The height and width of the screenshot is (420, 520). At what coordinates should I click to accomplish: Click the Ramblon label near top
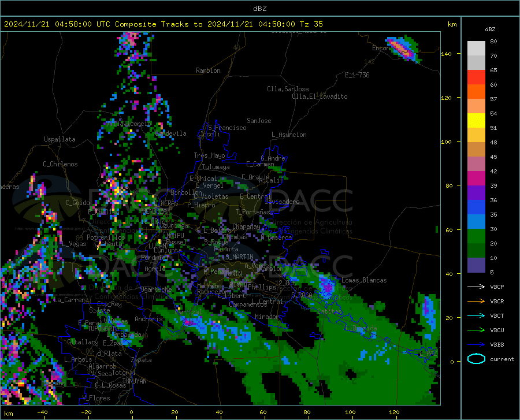[x=208, y=70]
